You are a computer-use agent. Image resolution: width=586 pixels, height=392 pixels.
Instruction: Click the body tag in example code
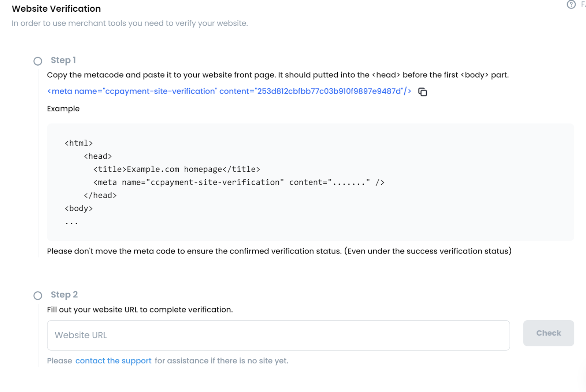[79, 208]
